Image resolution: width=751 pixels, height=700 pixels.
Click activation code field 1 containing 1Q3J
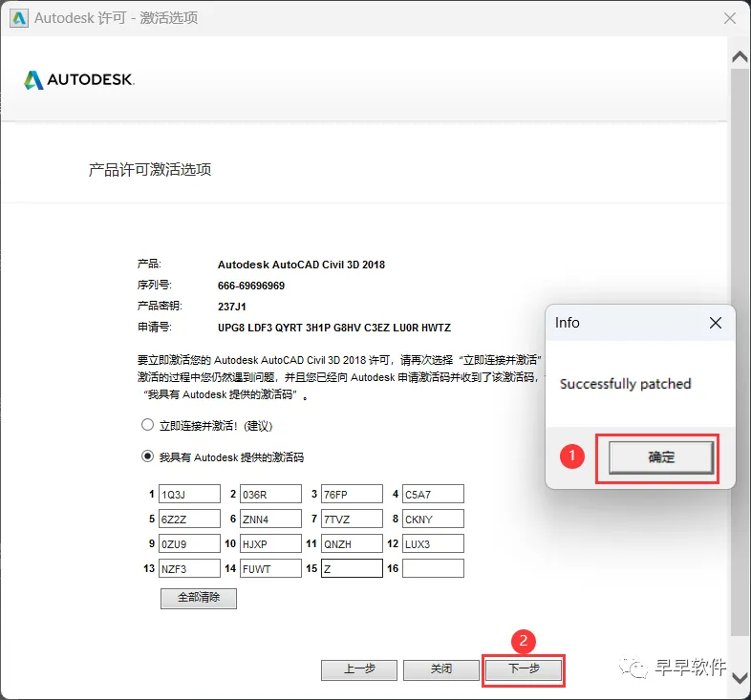point(189,494)
